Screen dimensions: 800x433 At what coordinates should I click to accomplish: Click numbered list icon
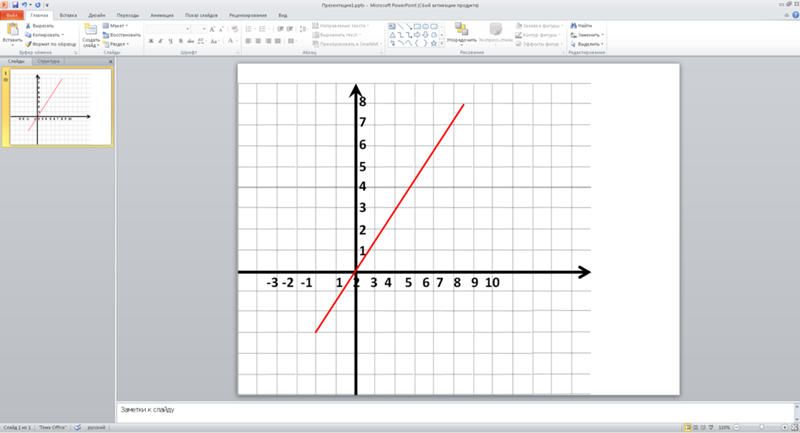[263, 29]
